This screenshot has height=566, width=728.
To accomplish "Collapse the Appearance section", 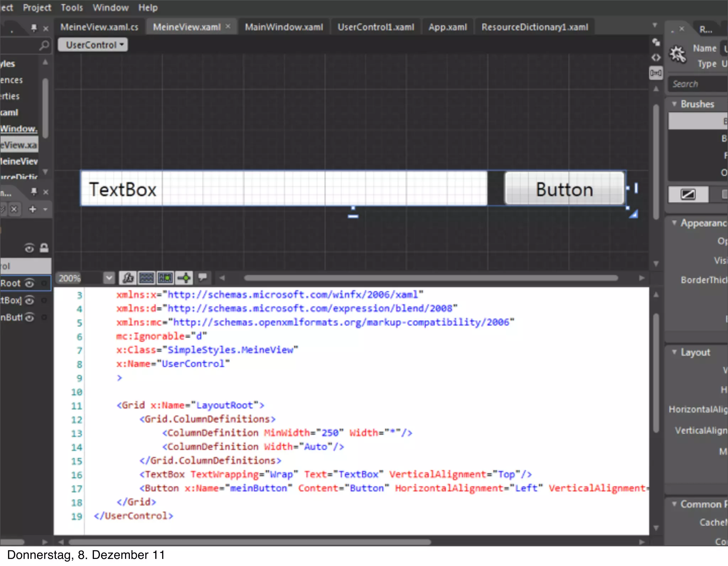I will 674,223.
